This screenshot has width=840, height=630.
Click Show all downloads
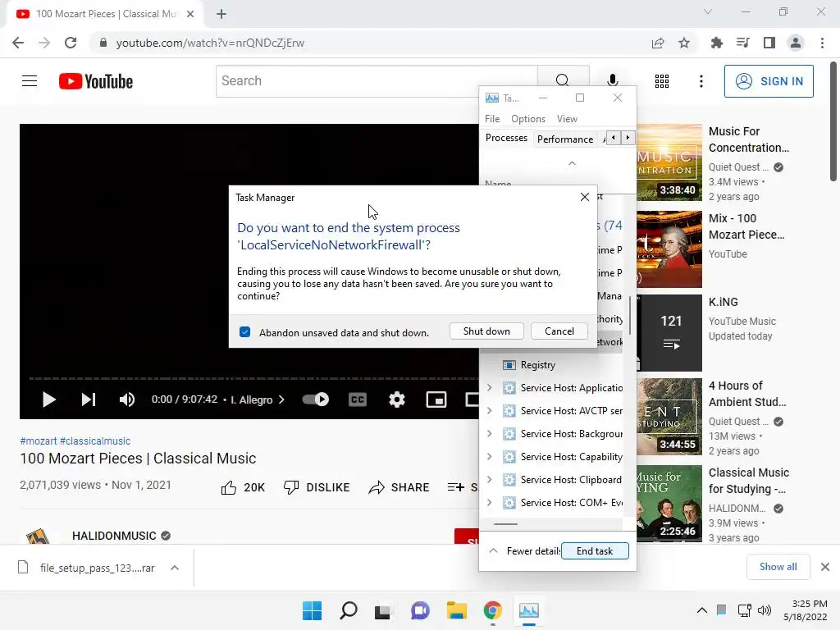(778, 567)
